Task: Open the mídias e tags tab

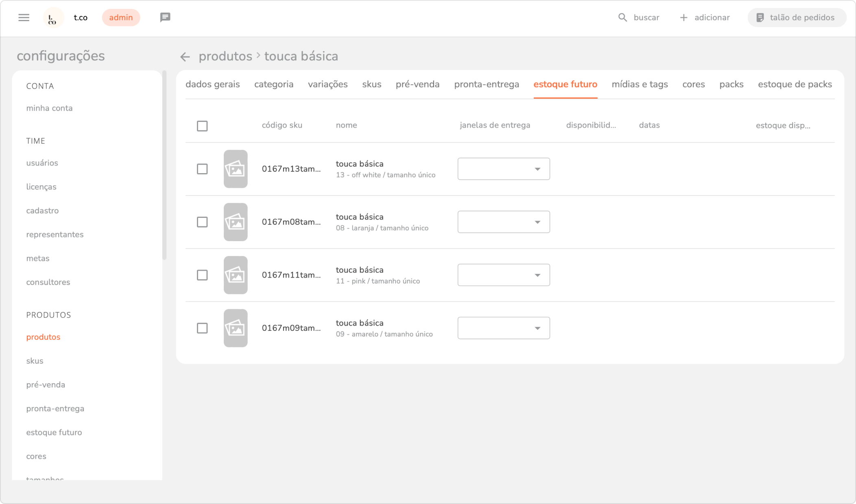Action: click(640, 85)
